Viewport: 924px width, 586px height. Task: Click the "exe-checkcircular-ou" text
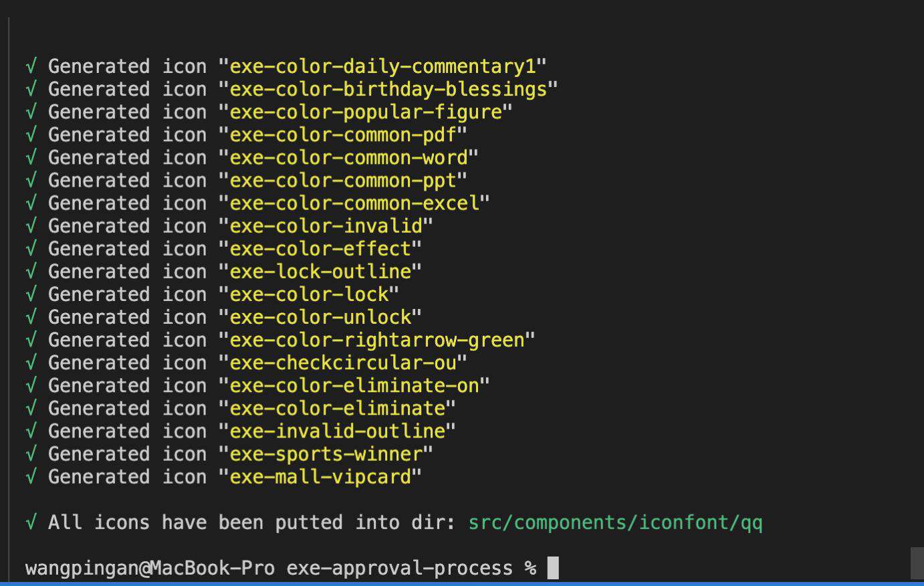pyautogui.click(x=343, y=363)
